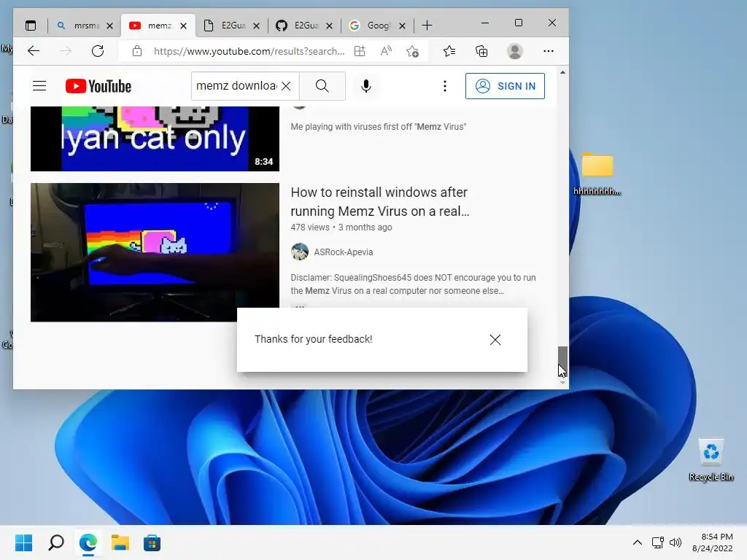The height and width of the screenshot is (560, 747).
Task: Open the YouTube hamburger guide menu
Action: coord(39,86)
